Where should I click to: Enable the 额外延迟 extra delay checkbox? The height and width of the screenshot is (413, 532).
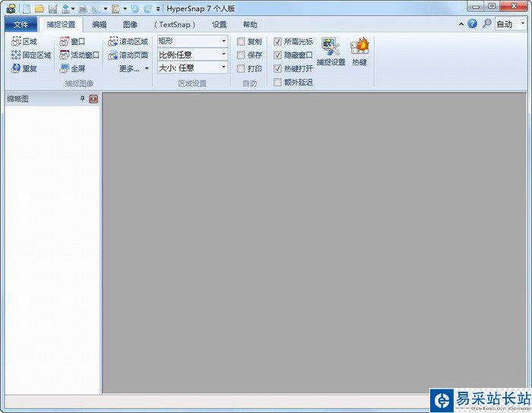pos(277,82)
